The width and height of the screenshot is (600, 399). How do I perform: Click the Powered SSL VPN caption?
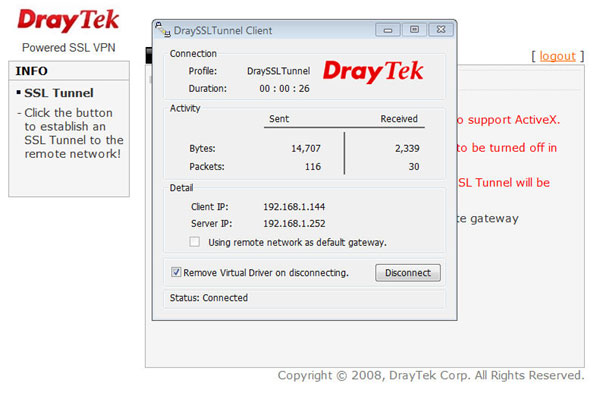point(68,47)
